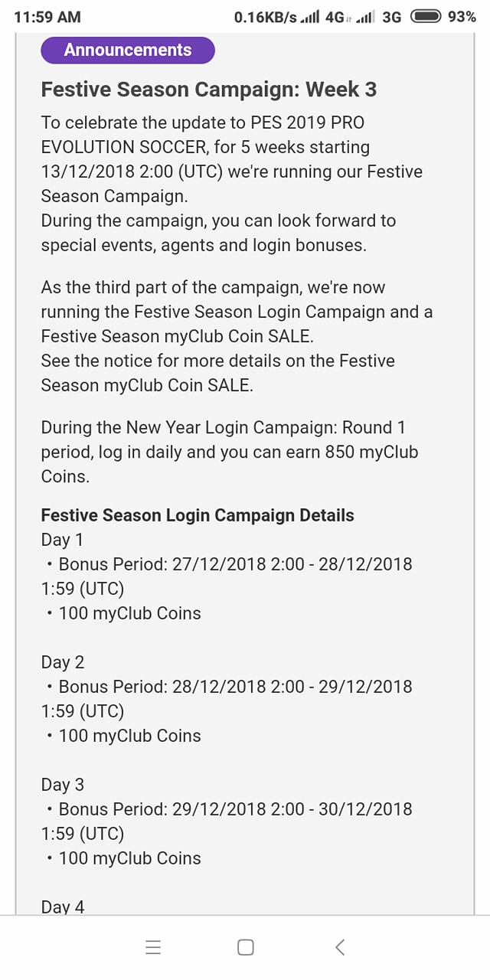
Task: Tap Day 3 100 myClub Coins line
Action: tap(123, 858)
